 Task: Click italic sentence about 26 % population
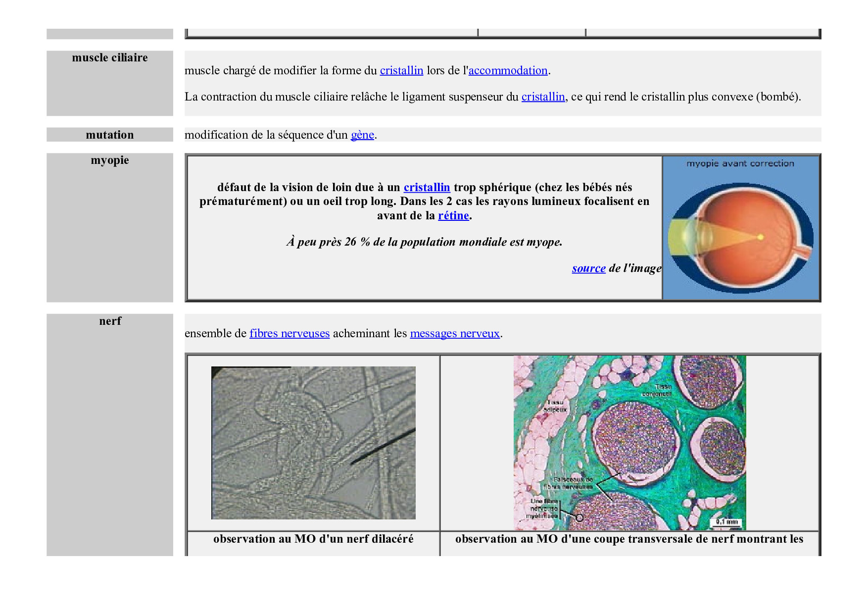pyautogui.click(x=424, y=242)
